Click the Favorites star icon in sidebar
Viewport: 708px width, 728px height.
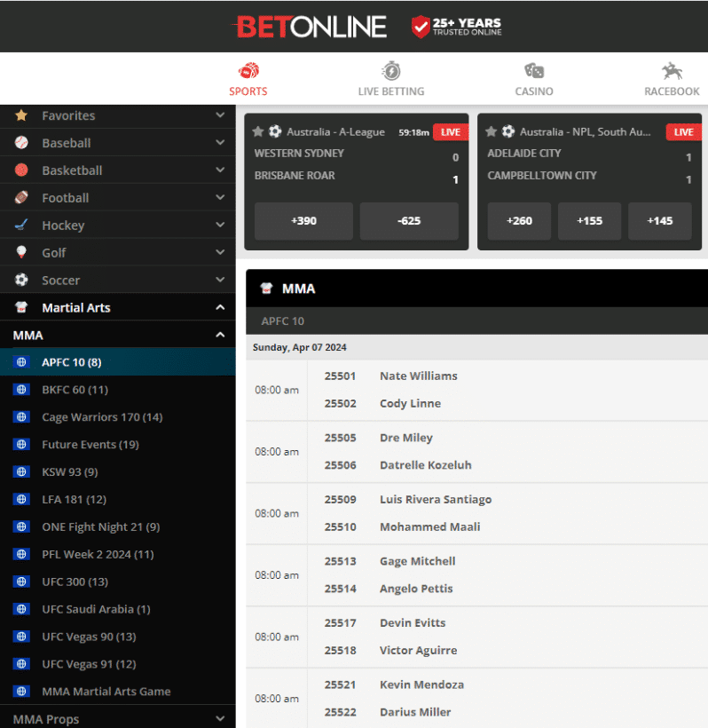21,115
